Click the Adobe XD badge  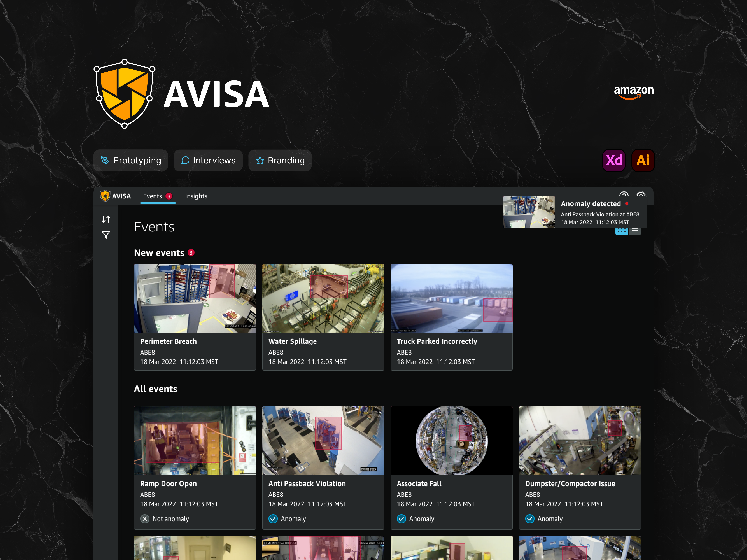[614, 160]
